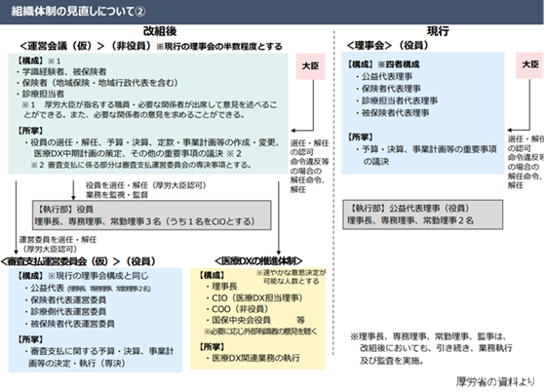
Task: Select the 公益代表理事 bullet
Action: [384, 77]
